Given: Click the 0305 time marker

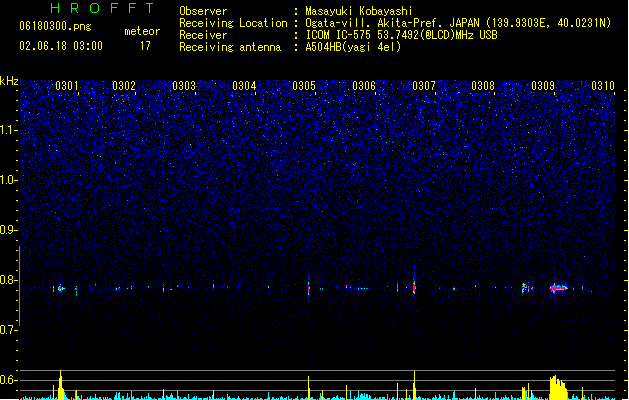Looking at the screenshot, I should 304,86.
